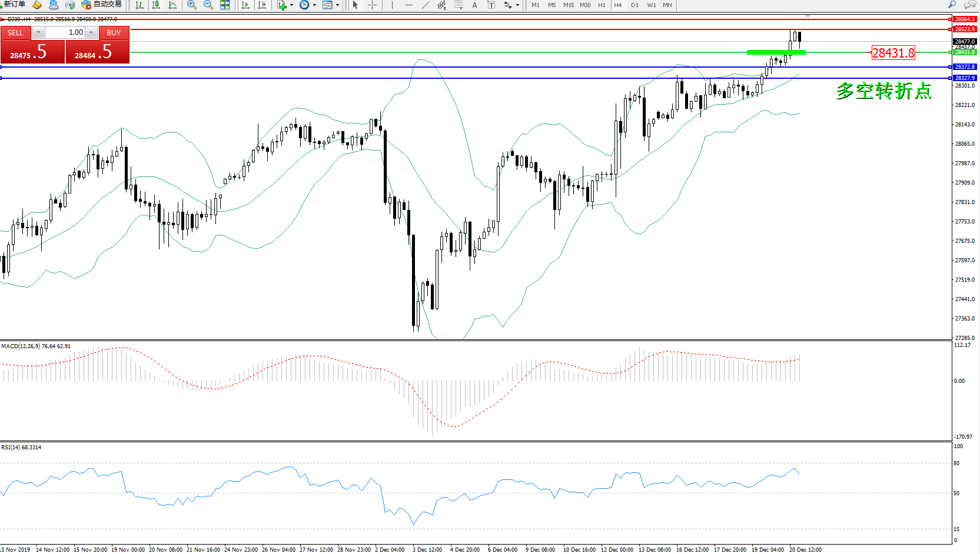
Task: Click the Zoom Out magnifier icon
Action: click(208, 5)
